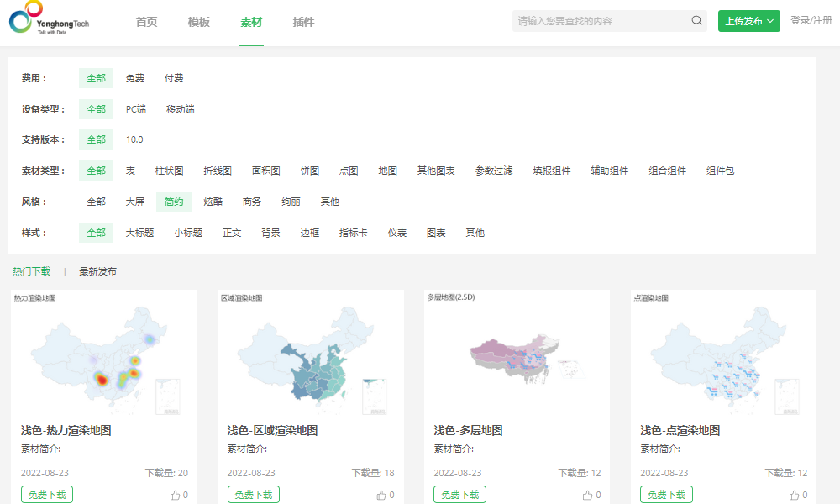Go to 首页 from the navigation bar

(x=146, y=23)
